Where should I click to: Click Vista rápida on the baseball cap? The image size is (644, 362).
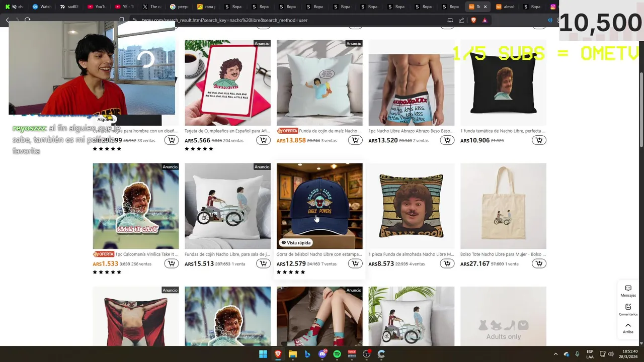[x=296, y=242]
